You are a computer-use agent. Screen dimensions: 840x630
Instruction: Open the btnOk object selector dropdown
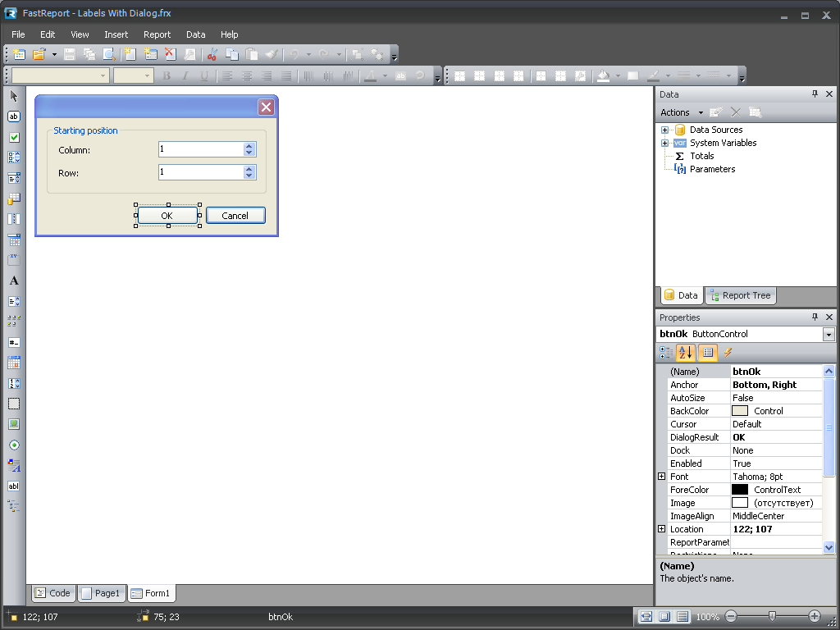829,335
